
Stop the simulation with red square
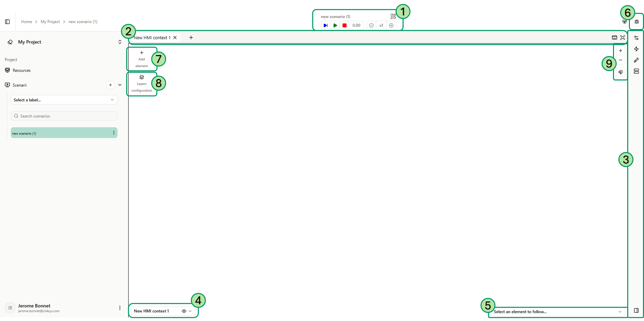click(x=345, y=25)
